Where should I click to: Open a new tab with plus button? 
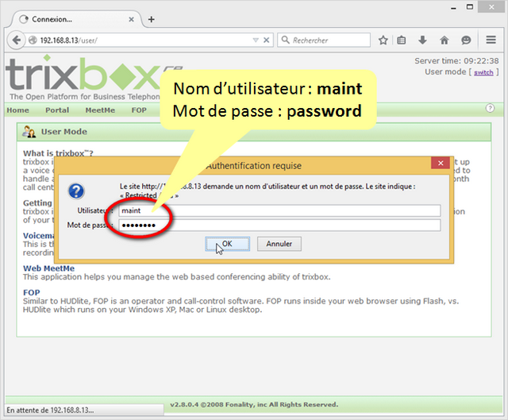pos(151,19)
